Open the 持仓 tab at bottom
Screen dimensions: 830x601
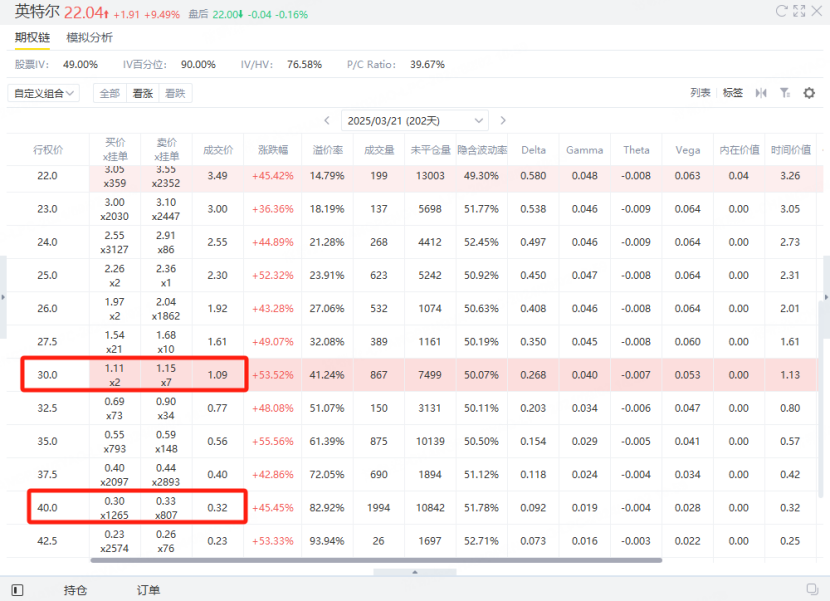(x=75, y=590)
